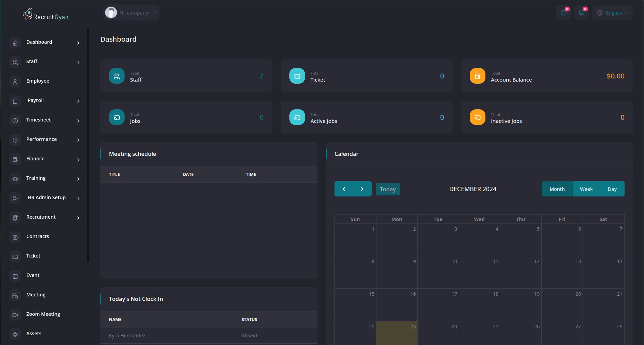Click the Total Staff card icon

117,76
